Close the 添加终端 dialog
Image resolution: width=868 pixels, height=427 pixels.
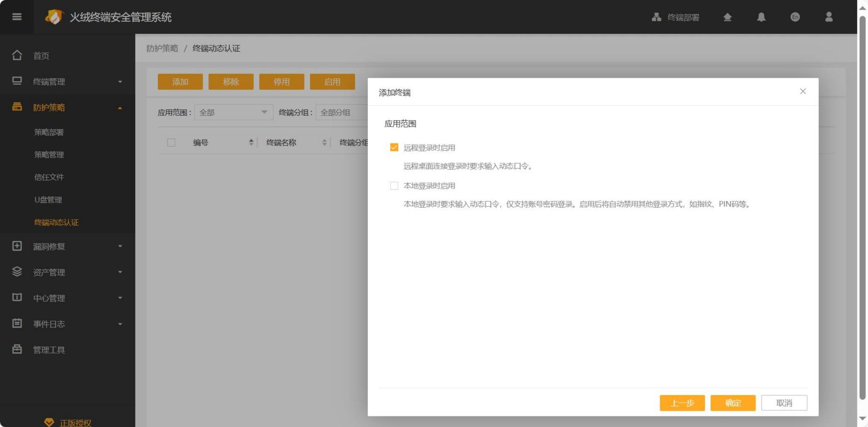[x=803, y=91]
